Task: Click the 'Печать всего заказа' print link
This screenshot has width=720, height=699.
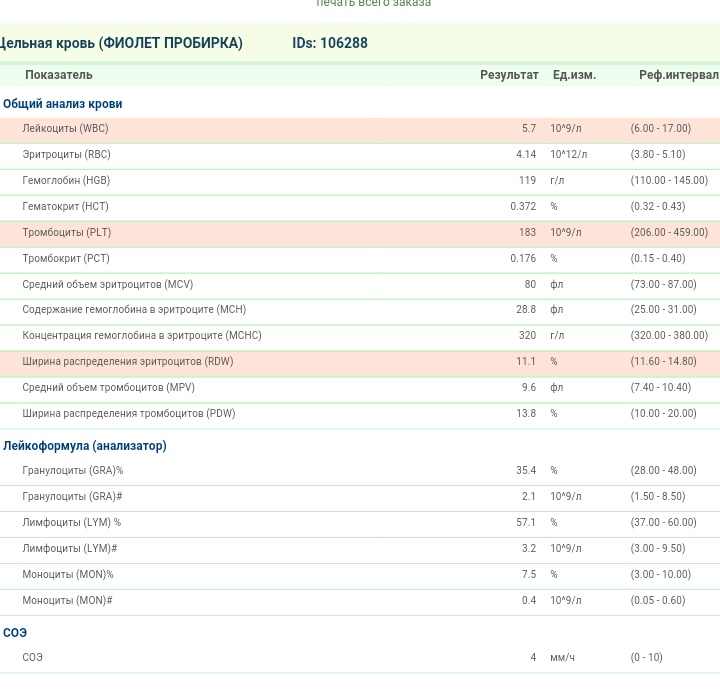Action: (373, 3)
